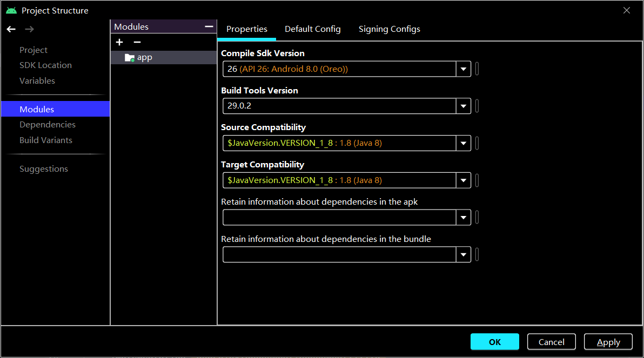Click variable binding handle beside Source Compatibility
Screen dimensions: 644x358
click(x=477, y=143)
